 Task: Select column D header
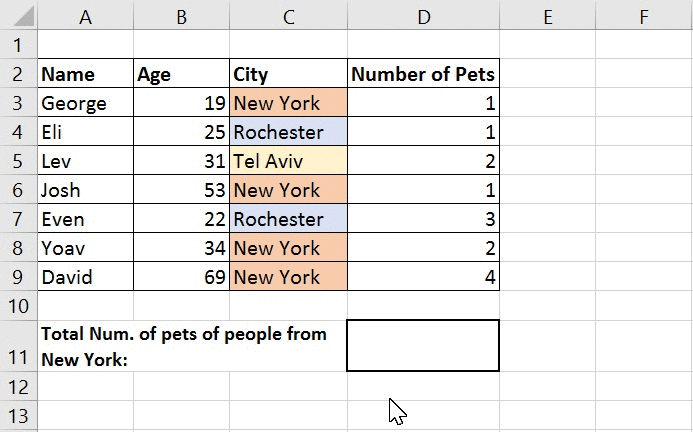pos(423,16)
